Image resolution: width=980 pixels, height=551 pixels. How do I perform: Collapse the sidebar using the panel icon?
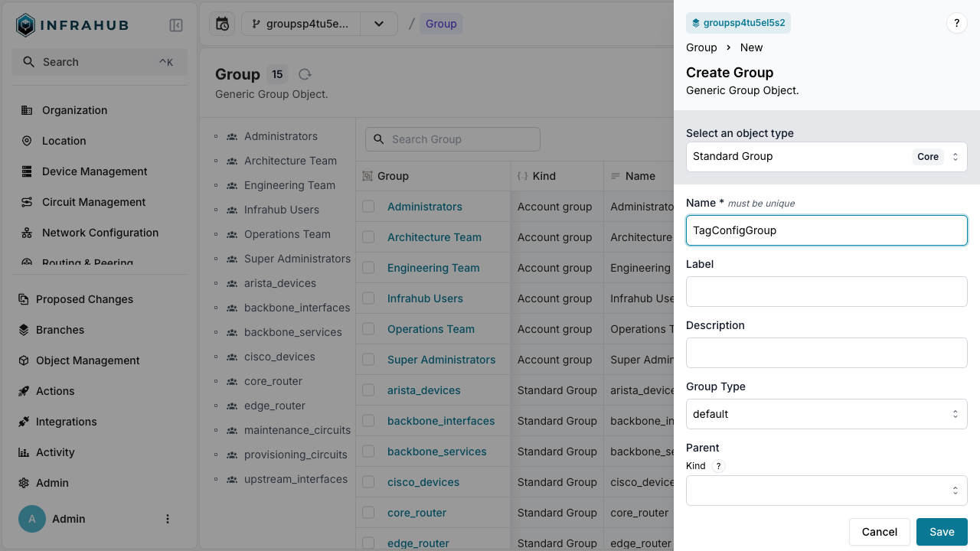point(176,25)
